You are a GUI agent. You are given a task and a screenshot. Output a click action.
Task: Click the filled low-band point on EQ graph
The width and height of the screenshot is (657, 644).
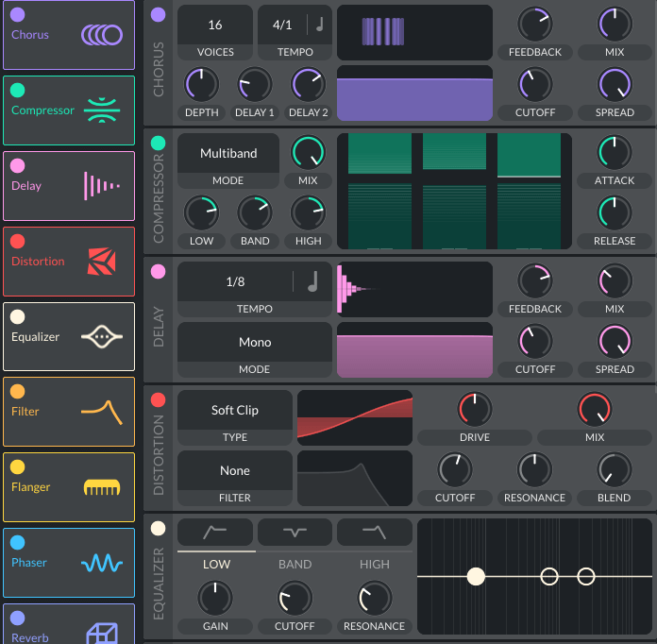coord(476,576)
